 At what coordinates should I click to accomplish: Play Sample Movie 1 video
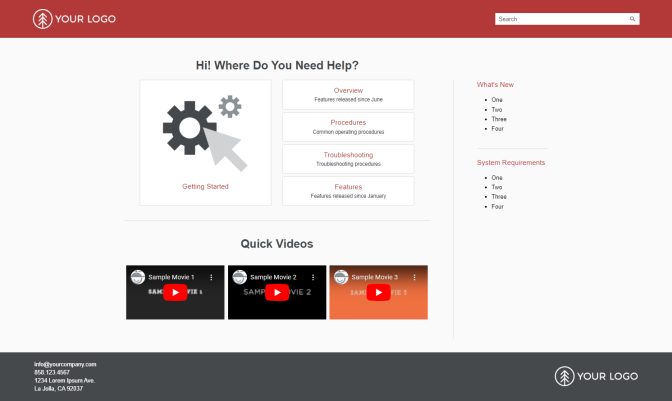tap(175, 293)
